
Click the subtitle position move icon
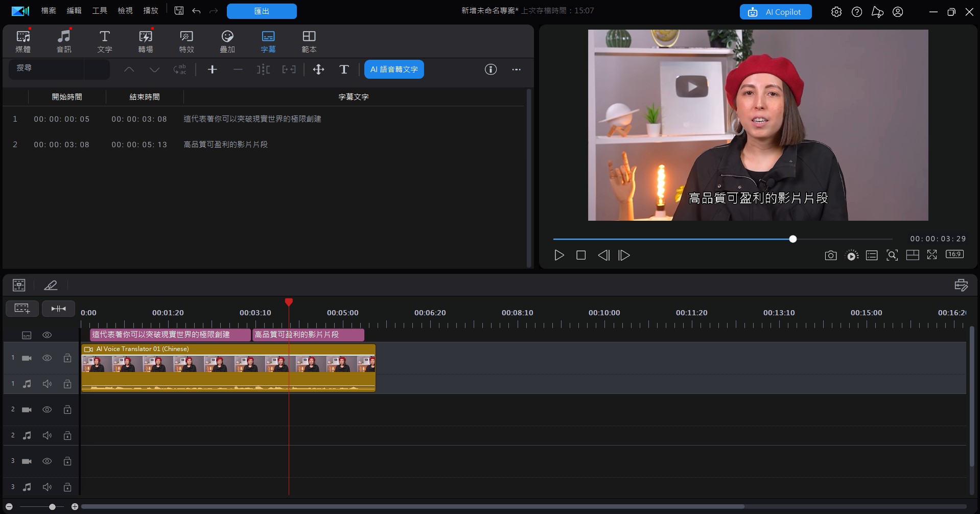click(318, 69)
